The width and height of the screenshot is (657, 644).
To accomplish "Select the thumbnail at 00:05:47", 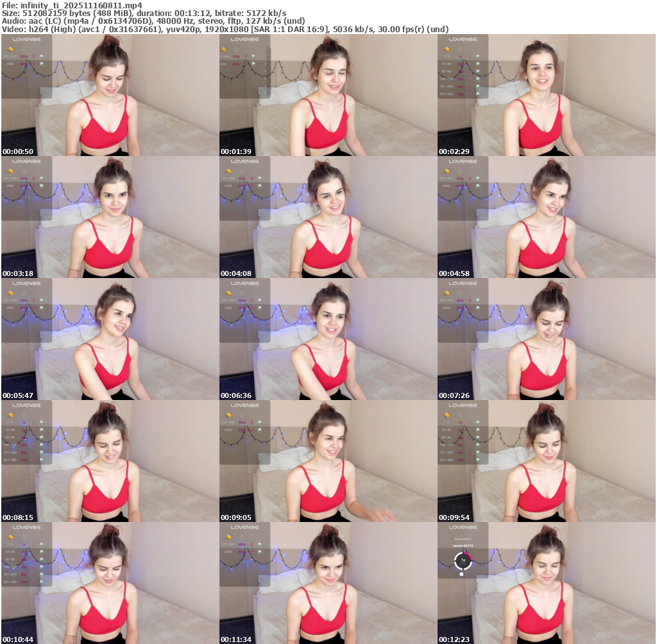I will 110,339.
